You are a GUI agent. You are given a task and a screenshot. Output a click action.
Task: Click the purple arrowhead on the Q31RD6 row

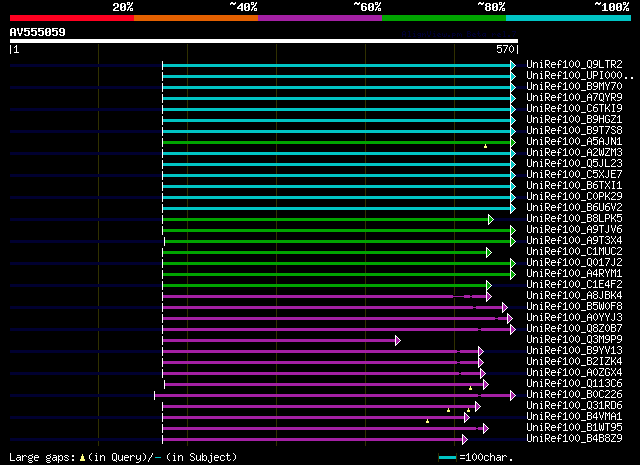[478, 406]
